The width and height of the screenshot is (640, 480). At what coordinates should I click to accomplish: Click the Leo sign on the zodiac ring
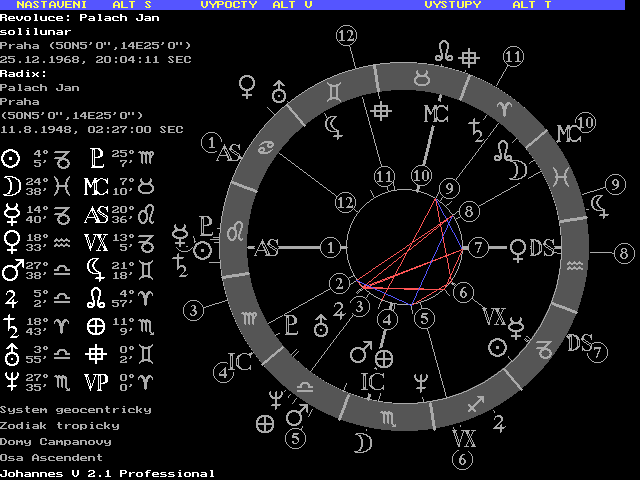pyautogui.click(x=236, y=231)
